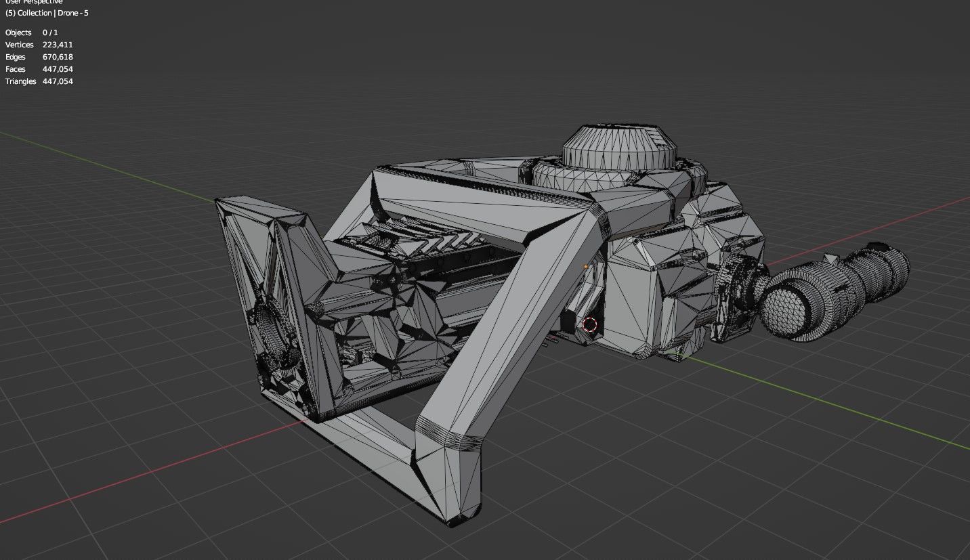
Task: Click the vertex count "223,411"
Action: click(57, 45)
